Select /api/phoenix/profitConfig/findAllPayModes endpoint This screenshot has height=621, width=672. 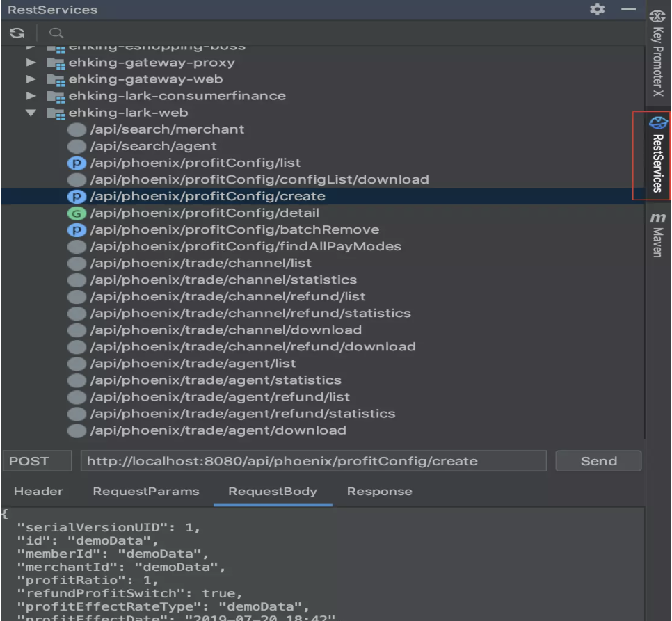point(246,246)
